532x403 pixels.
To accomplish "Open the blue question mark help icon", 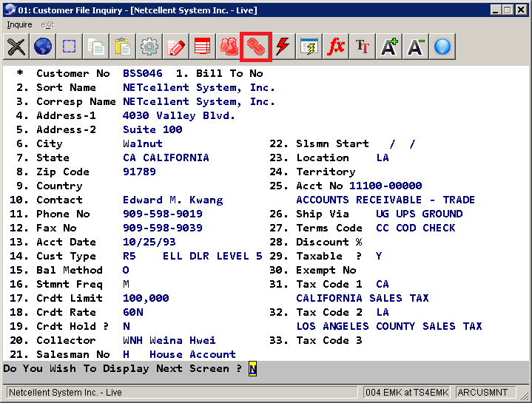I will (442, 47).
